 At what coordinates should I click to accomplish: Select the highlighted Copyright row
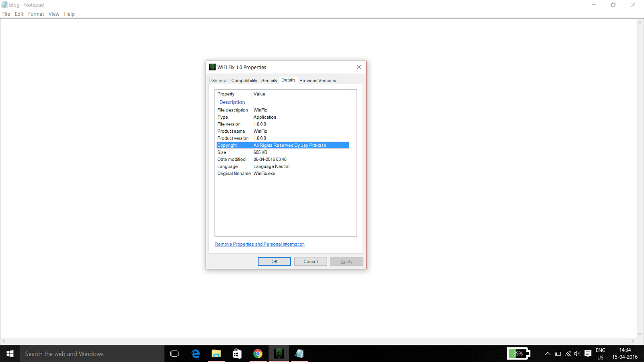click(283, 145)
